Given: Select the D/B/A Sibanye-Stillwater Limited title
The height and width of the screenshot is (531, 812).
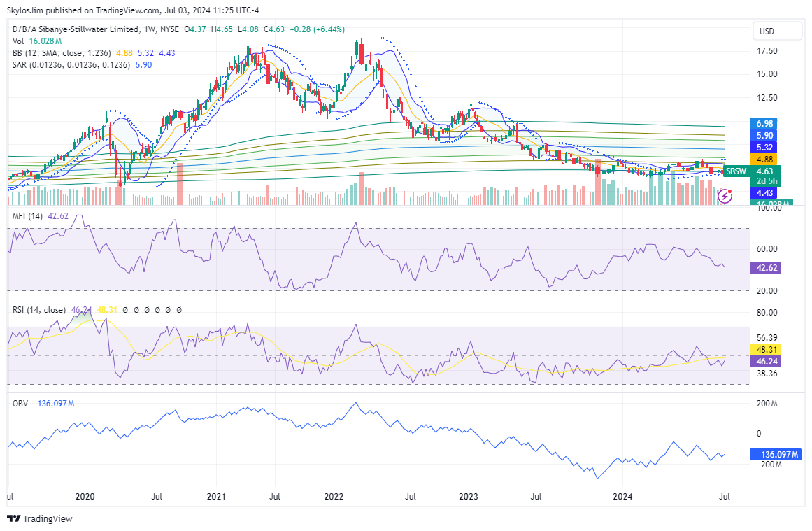Looking at the screenshot, I should point(76,29).
